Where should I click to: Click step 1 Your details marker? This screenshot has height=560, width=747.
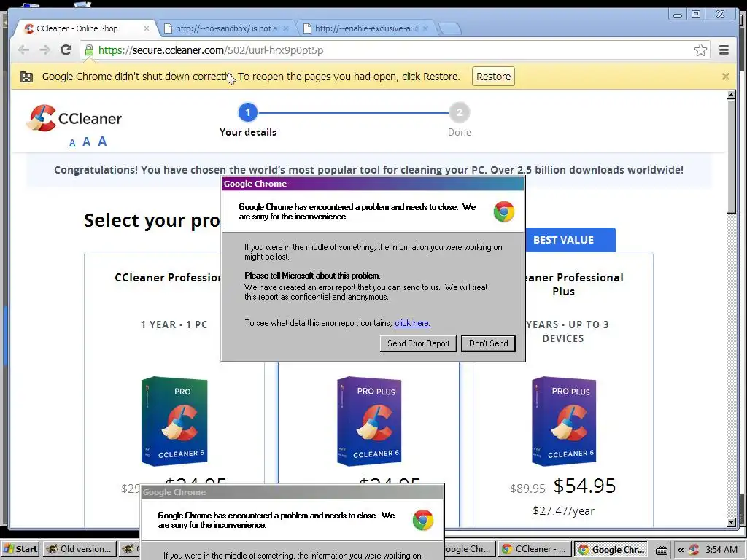coord(248,113)
